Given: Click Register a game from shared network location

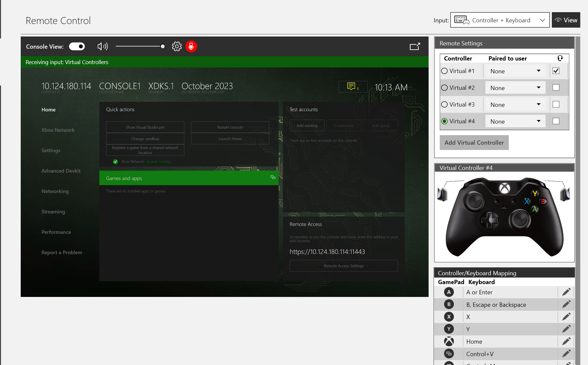Looking at the screenshot, I should pos(145,150).
